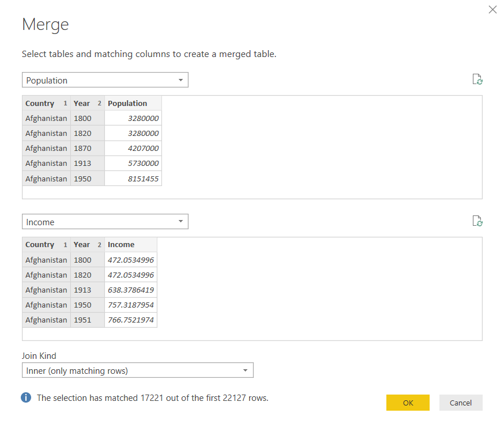Expand the Join Kind dropdown
Image resolution: width=504 pixels, height=432 pixels.
pos(245,370)
